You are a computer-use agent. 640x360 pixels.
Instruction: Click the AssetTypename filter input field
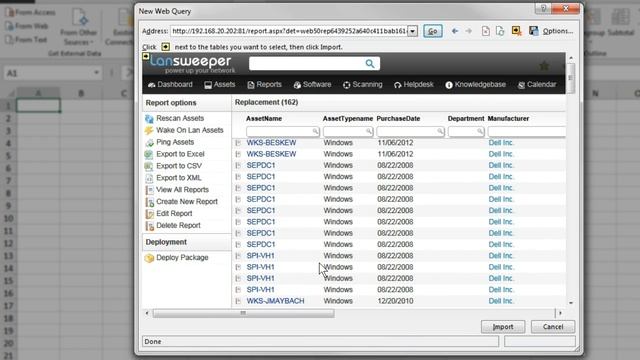coord(348,131)
